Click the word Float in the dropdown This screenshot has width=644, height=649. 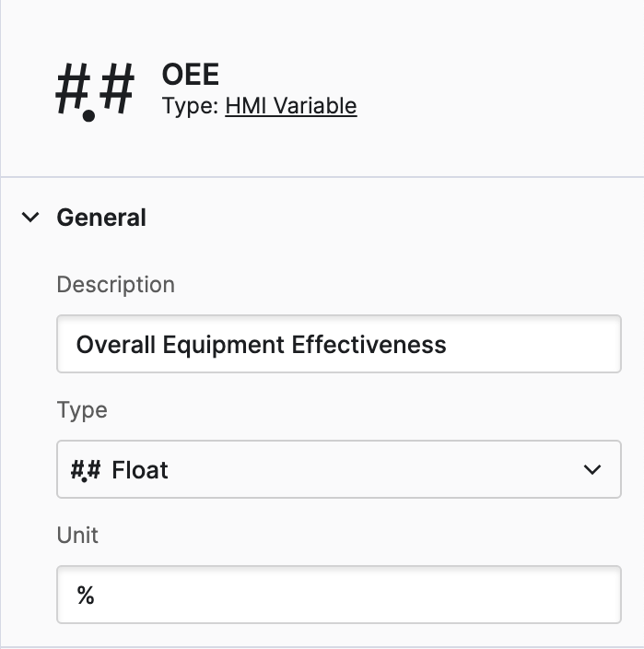click(x=140, y=470)
